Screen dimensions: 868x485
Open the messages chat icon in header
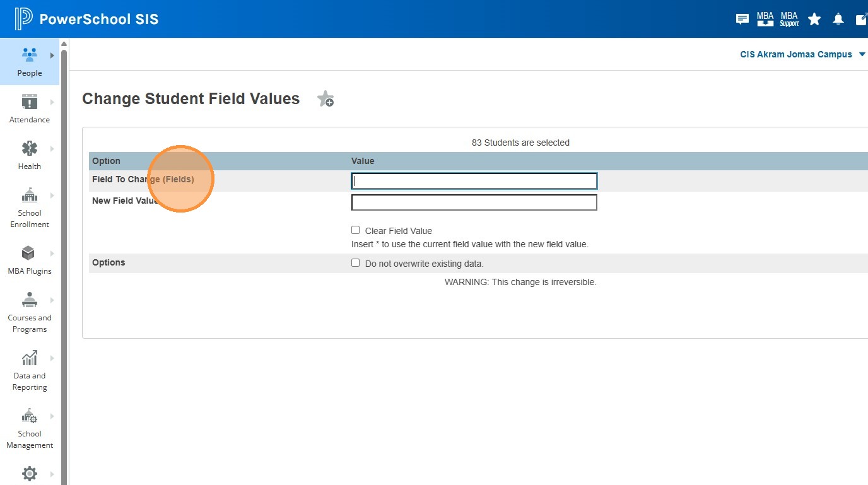point(742,19)
